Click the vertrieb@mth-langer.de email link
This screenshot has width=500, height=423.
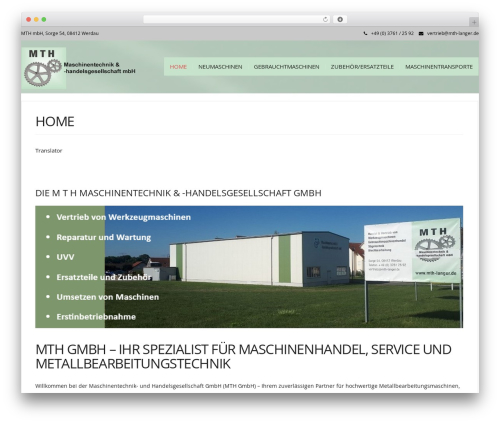453,33
